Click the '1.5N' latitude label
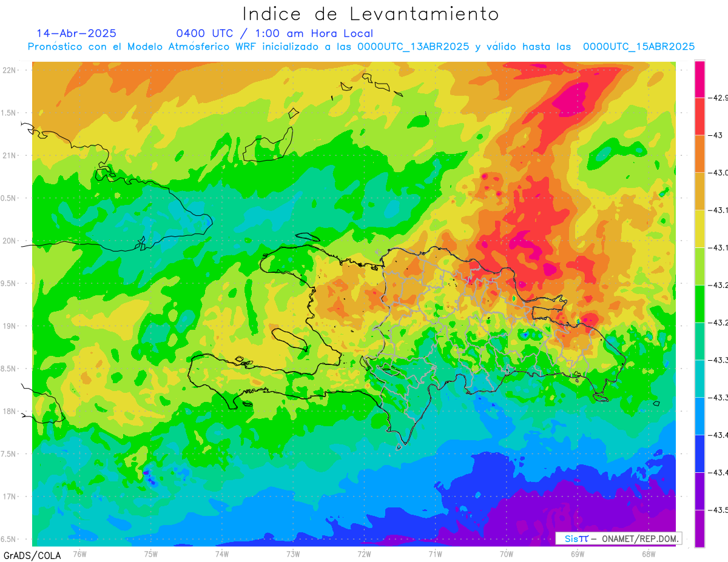This screenshot has height=562, width=728. pyautogui.click(x=9, y=113)
